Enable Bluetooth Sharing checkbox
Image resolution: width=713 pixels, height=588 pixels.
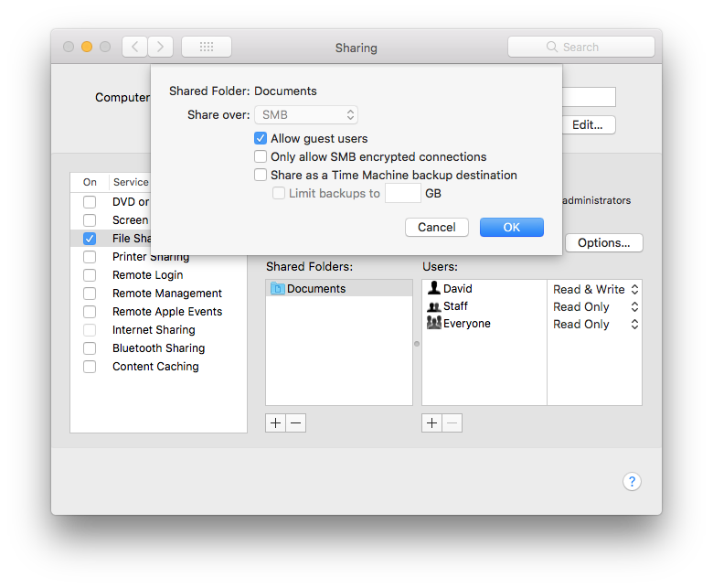tap(90, 347)
